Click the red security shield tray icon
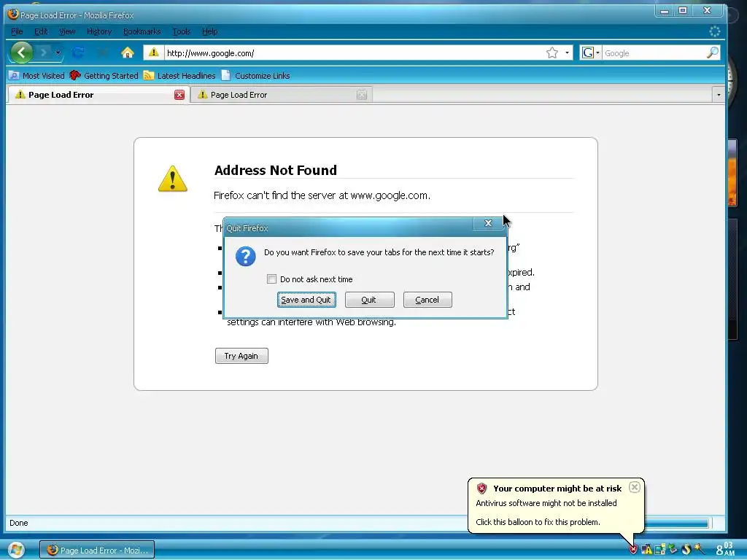Screen dimensions: 747x560 (x=633, y=550)
